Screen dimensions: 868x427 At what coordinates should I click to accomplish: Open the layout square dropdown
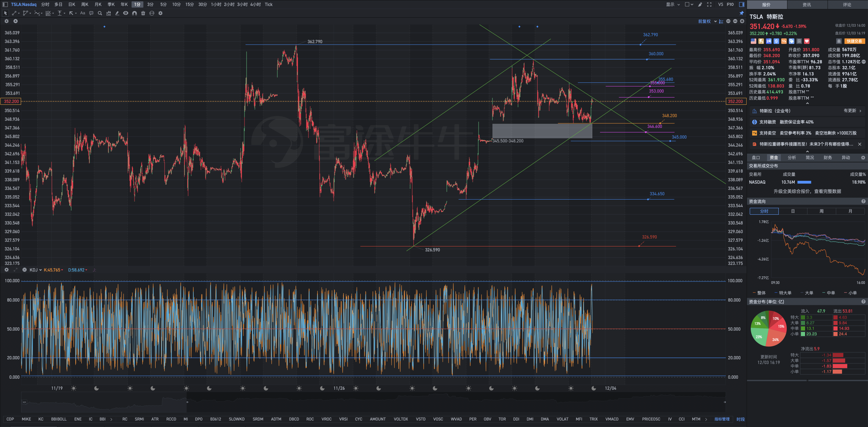pos(689,4)
